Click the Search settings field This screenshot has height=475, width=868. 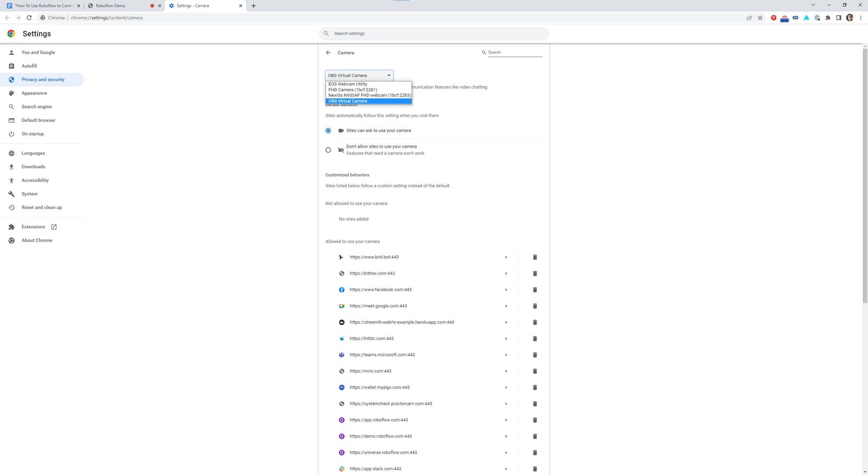click(434, 34)
